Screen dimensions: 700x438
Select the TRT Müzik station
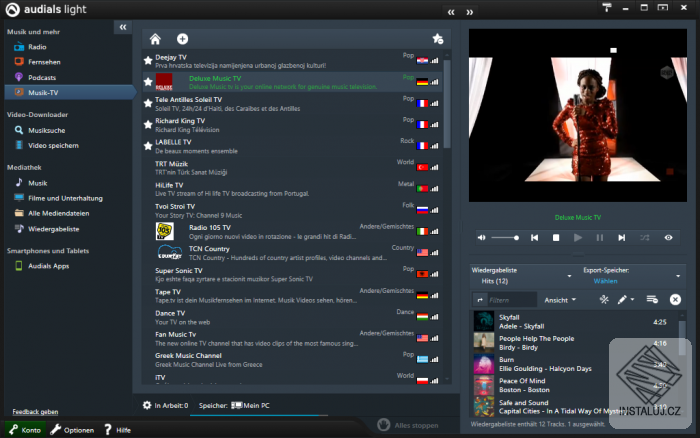point(292,168)
